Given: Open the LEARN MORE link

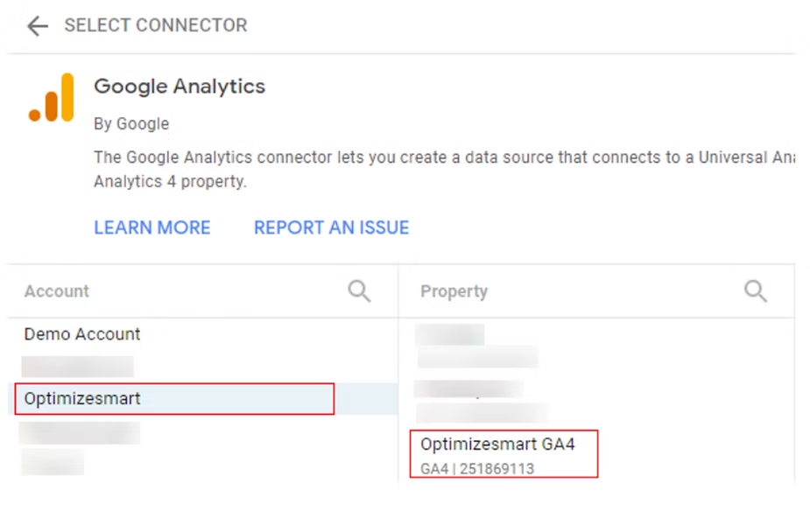Looking at the screenshot, I should pos(152,227).
